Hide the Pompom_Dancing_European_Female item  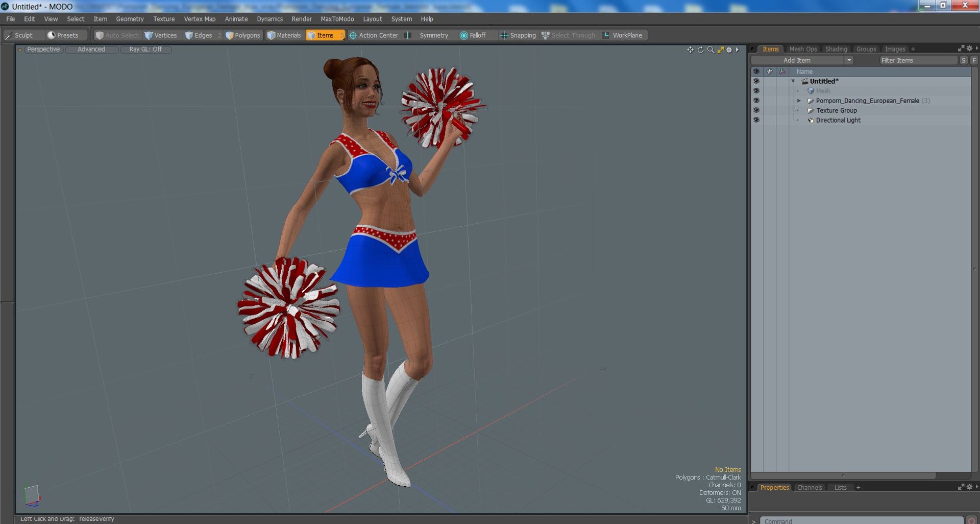(x=756, y=101)
